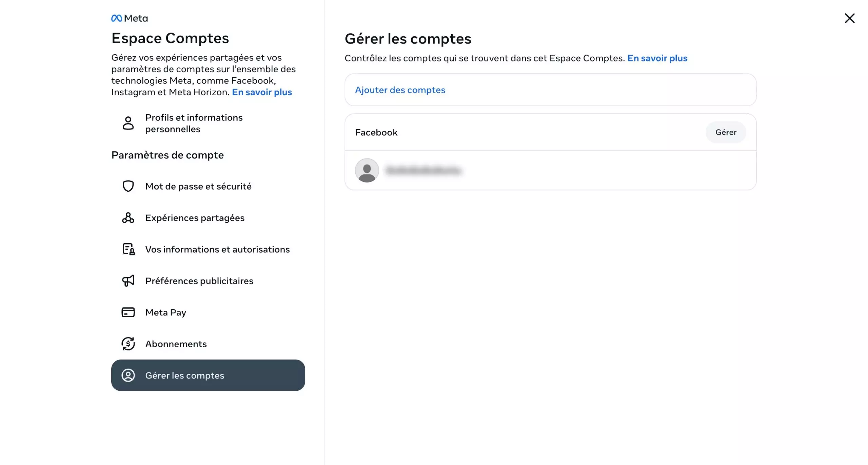Close the Espace Comptes dialog

[850, 18]
